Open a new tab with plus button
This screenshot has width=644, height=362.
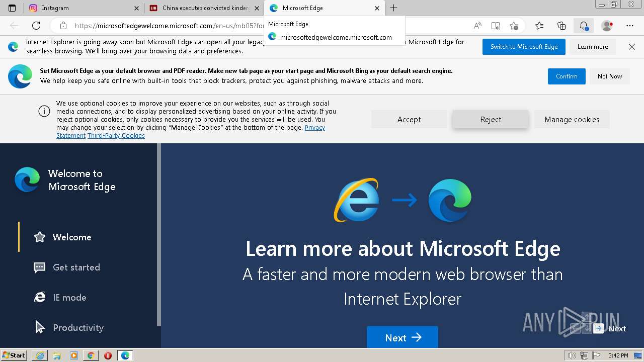(393, 8)
